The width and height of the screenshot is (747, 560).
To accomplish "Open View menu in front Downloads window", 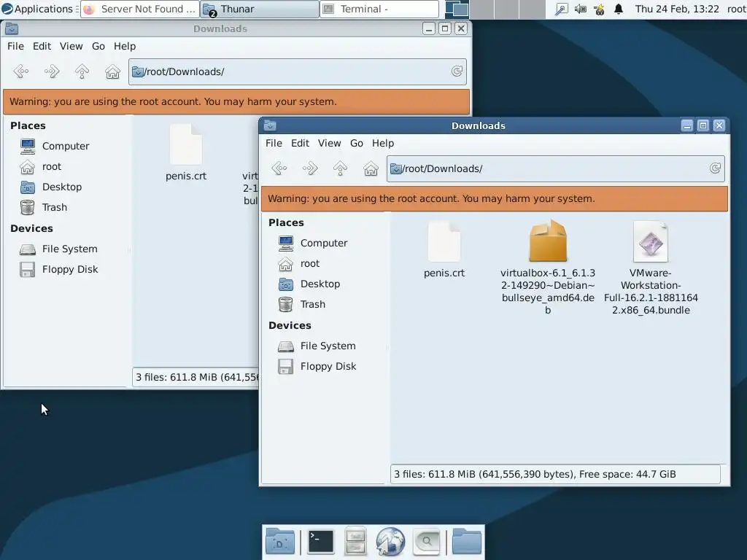I will [329, 144].
